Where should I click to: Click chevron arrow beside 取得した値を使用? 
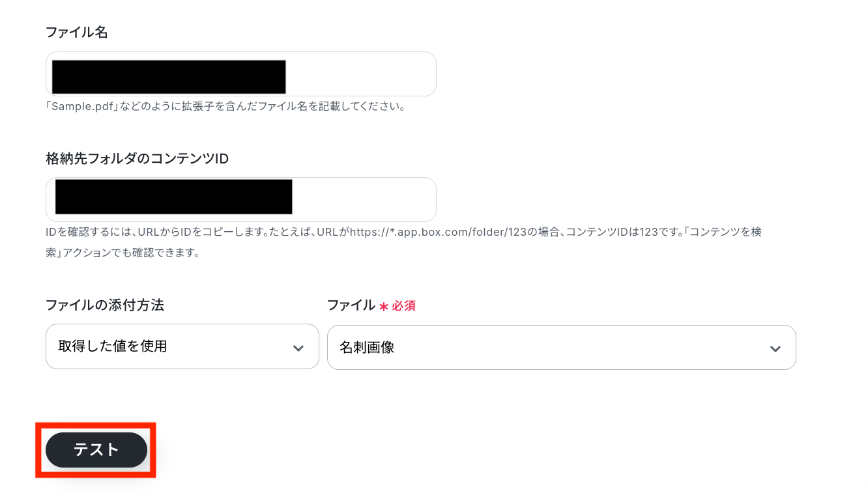[298, 348]
